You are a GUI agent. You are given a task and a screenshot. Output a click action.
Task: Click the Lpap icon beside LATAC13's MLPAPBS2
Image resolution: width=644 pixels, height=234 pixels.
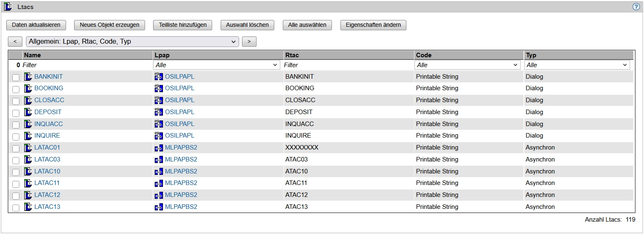(158, 207)
